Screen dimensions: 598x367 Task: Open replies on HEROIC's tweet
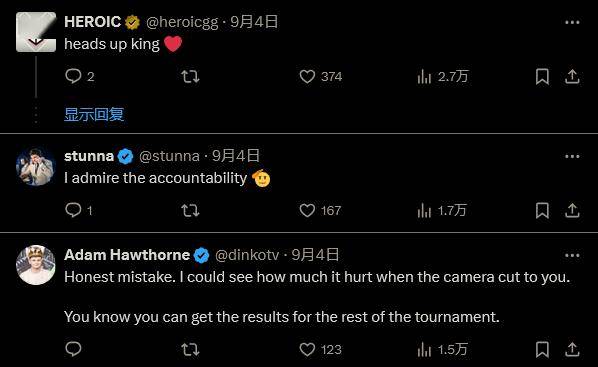coord(79,76)
